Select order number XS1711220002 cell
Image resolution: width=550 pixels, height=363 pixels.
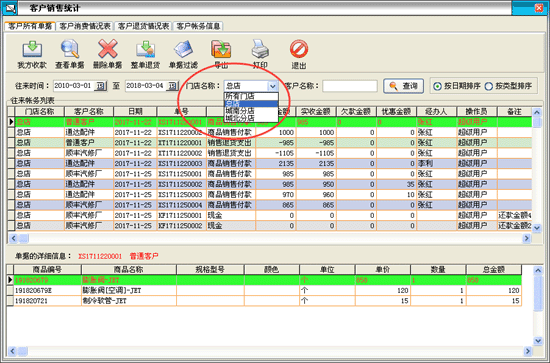click(x=181, y=133)
